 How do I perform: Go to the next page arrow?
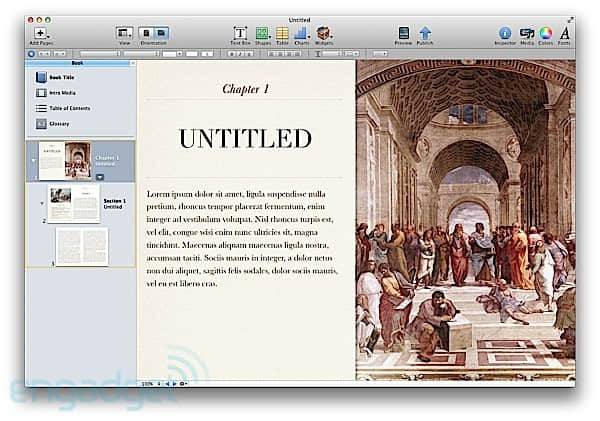pyautogui.click(x=174, y=383)
